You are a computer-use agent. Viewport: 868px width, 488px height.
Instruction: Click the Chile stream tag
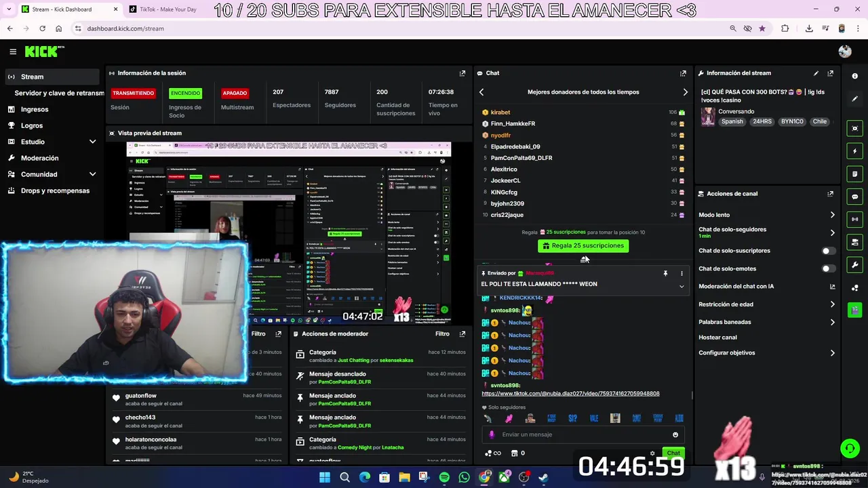click(820, 122)
